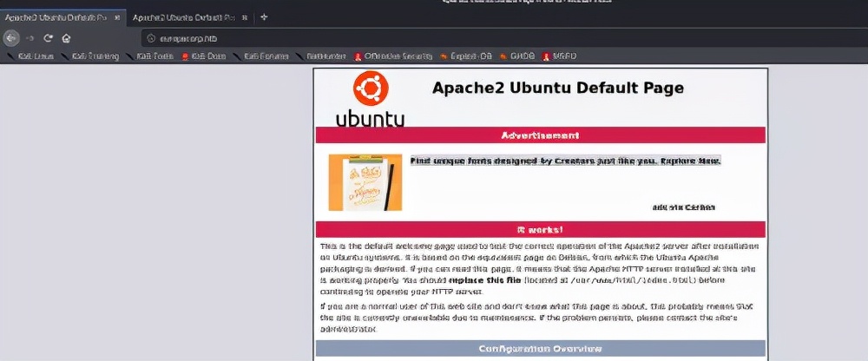Open the MSFU bookmark

560,56
